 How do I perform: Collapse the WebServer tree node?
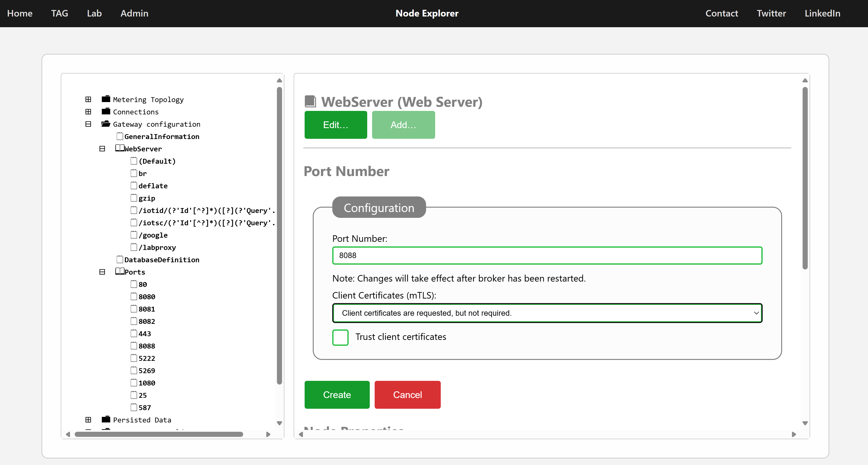[102, 149]
